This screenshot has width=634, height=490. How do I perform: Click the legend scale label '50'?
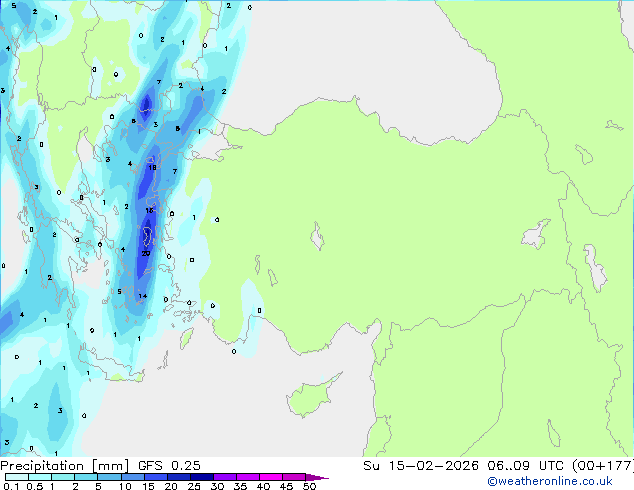click(x=310, y=486)
